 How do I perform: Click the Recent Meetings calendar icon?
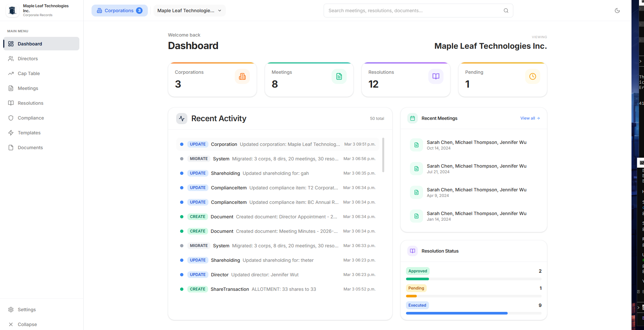(413, 118)
